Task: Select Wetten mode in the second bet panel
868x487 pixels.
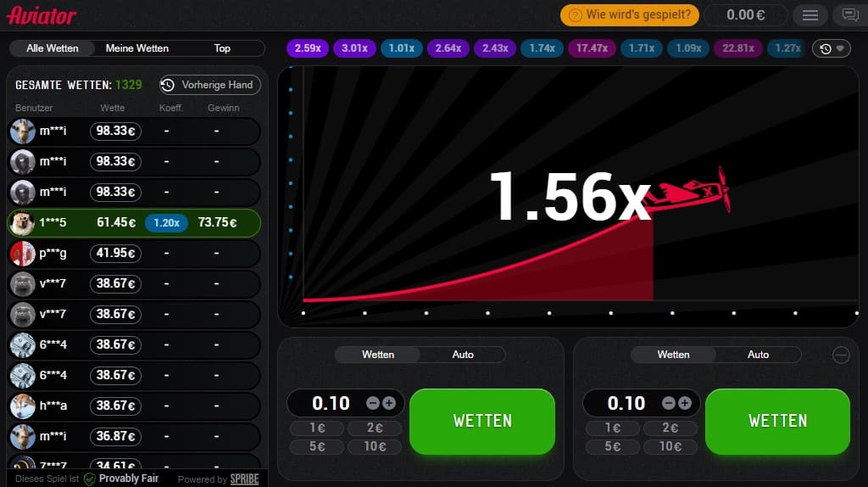Action: pos(674,355)
